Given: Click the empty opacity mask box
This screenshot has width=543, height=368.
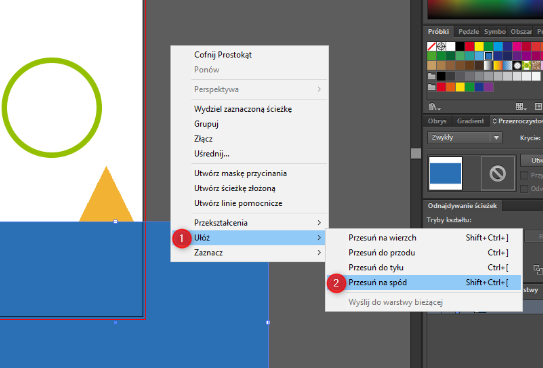Looking at the screenshot, I should coord(498,173).
